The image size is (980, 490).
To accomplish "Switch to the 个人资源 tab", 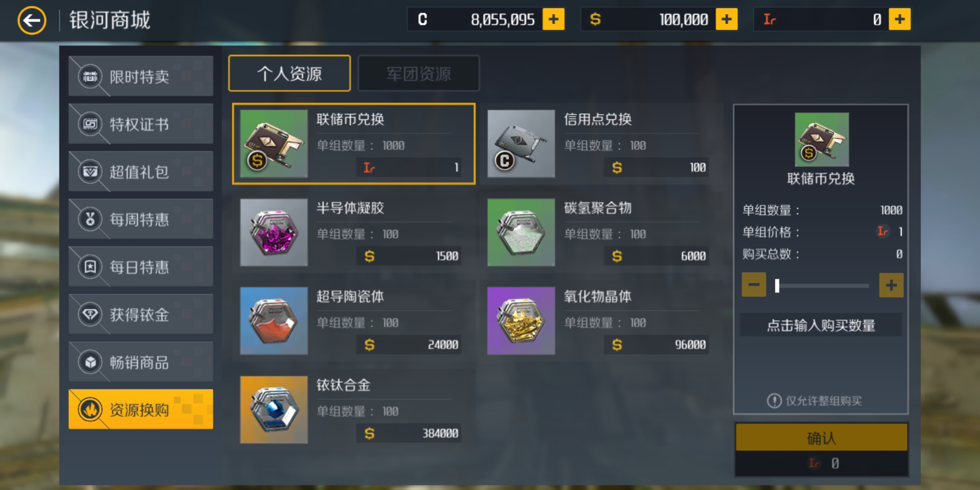I will [x=289, y=73].
